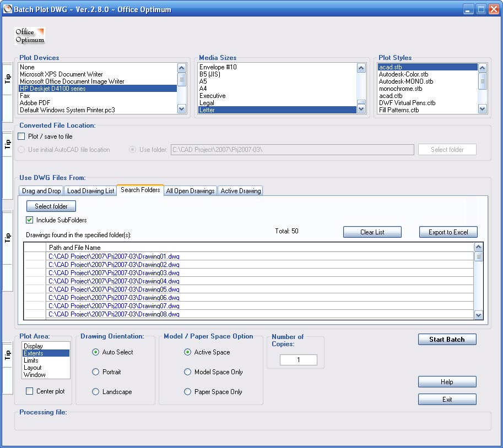
Task: Click up arrow of Plot Styles list
Action: point(482,68)
